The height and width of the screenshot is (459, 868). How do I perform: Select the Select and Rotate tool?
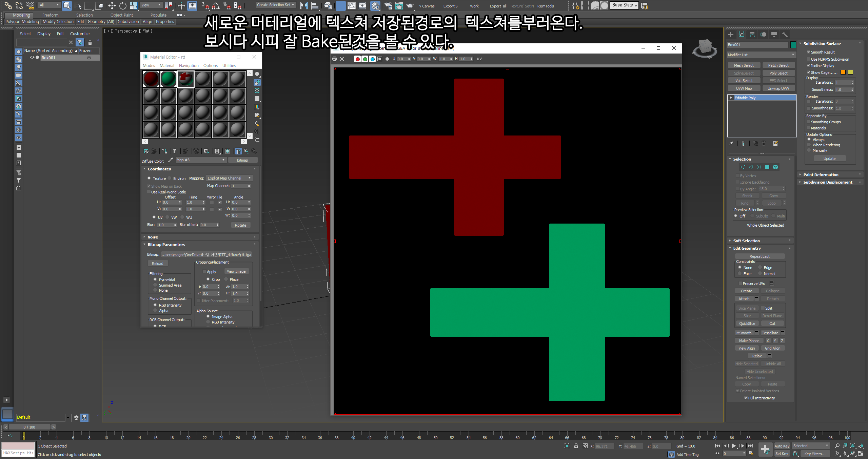point(123,6)
